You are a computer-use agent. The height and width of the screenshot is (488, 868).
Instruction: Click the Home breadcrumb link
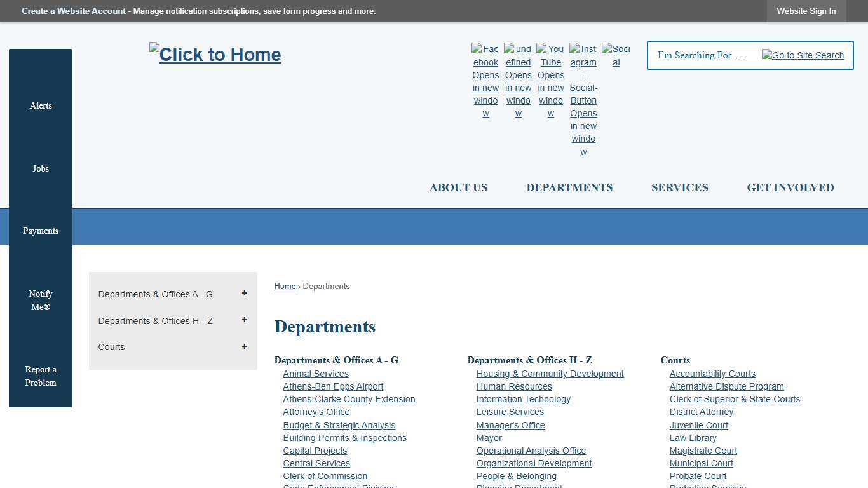click(x=285, y=286)
